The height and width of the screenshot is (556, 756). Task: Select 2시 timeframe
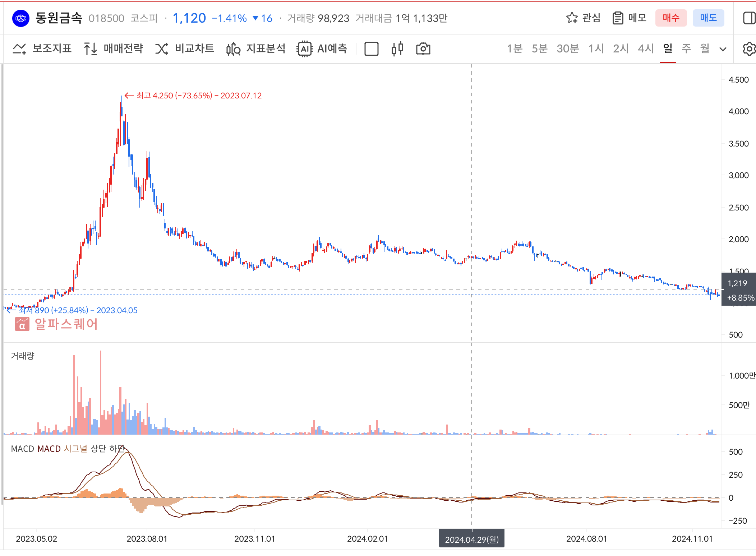coord(621,48)
